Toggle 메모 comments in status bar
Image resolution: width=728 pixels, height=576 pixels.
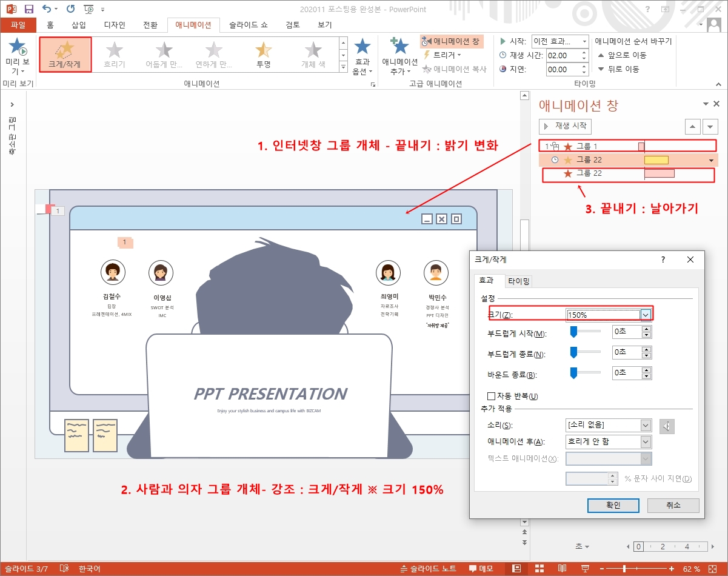coord(481,569)
